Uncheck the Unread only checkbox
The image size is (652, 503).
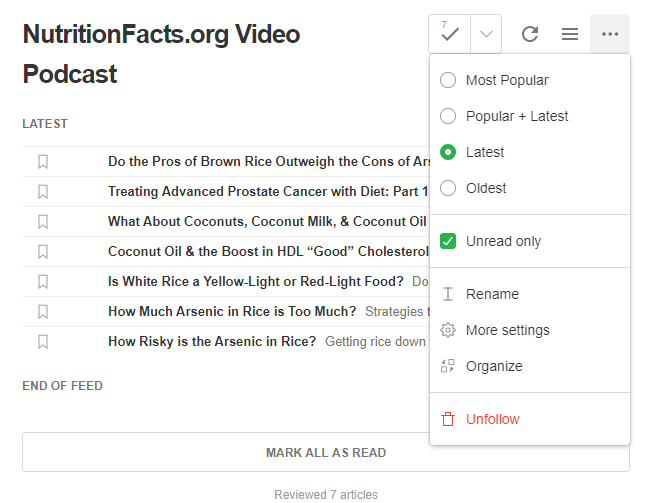pyautogui.click(x=448, y=241)
